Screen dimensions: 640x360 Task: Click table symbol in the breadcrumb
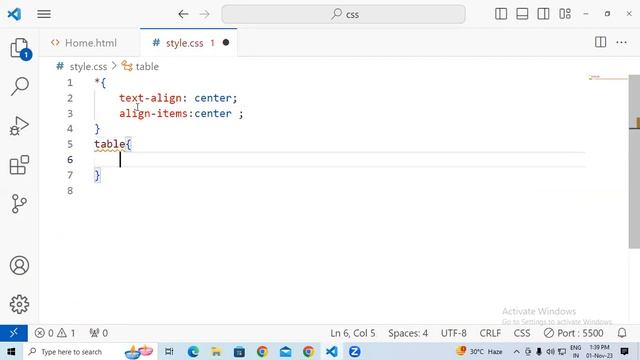(147, 67)
